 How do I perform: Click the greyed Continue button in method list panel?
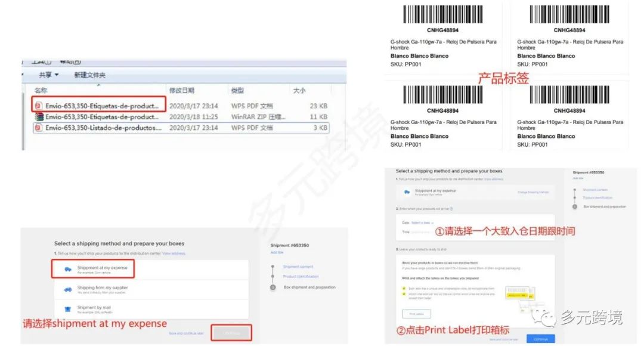tap(231, 333)
